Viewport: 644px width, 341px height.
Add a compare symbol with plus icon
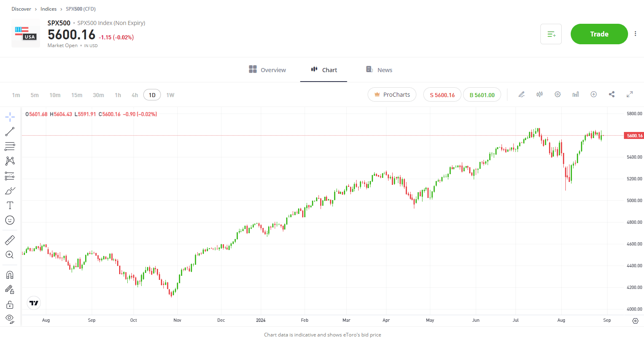pos(594,94)
